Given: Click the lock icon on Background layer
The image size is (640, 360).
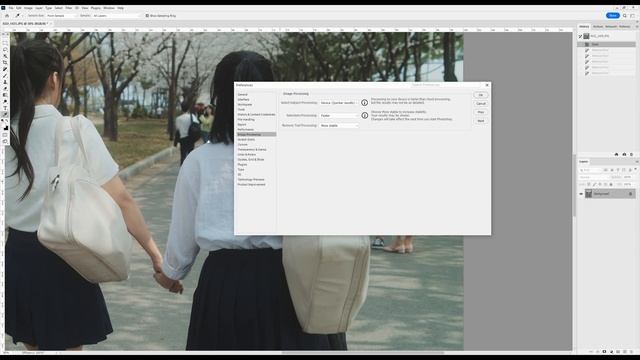Looking at the screenshot, I should [631, 194].
